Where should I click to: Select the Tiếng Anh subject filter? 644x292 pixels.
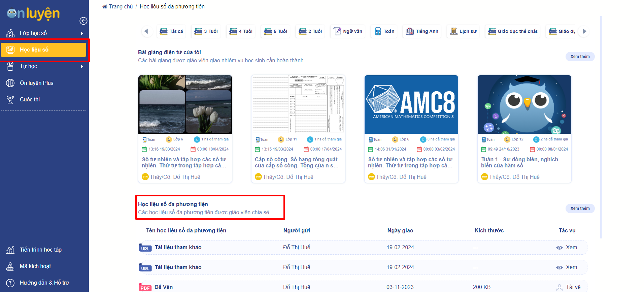(x=422, y=31)
